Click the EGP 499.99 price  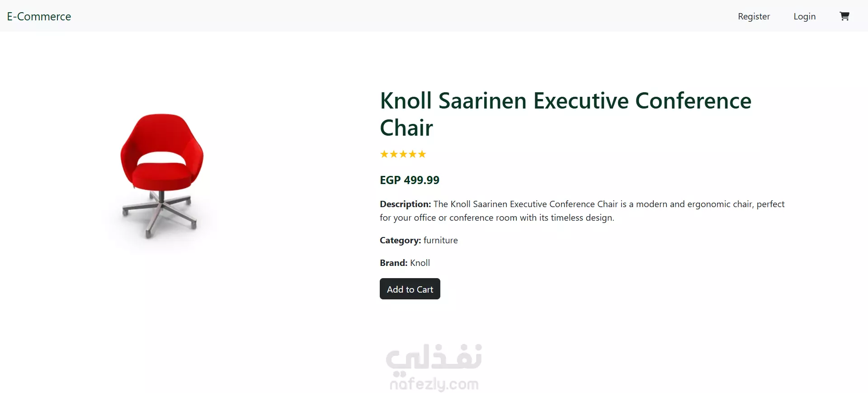pyautogui.click(x=410, y=180)
